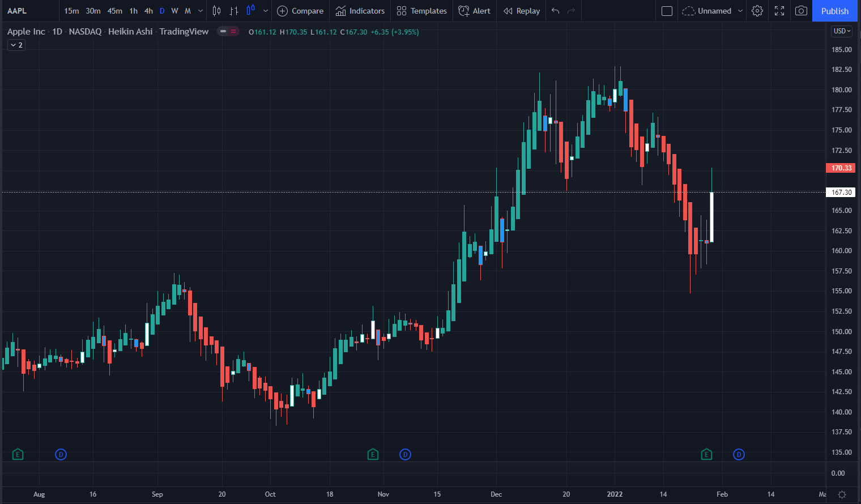Click the Heikin Ashi label in legend
Viewport: 861px width, 504px height.
point(130,32)
